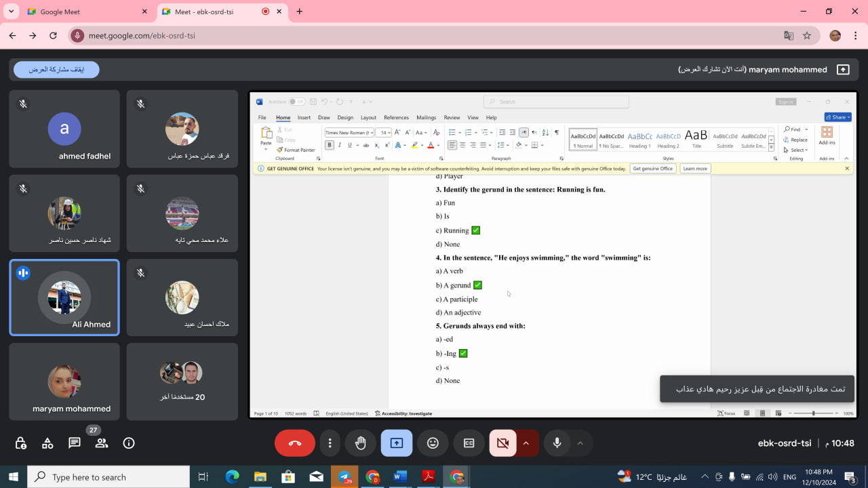Raise hand in the meeting
Viewport: 868px width, 488px height.
point(361,443)
